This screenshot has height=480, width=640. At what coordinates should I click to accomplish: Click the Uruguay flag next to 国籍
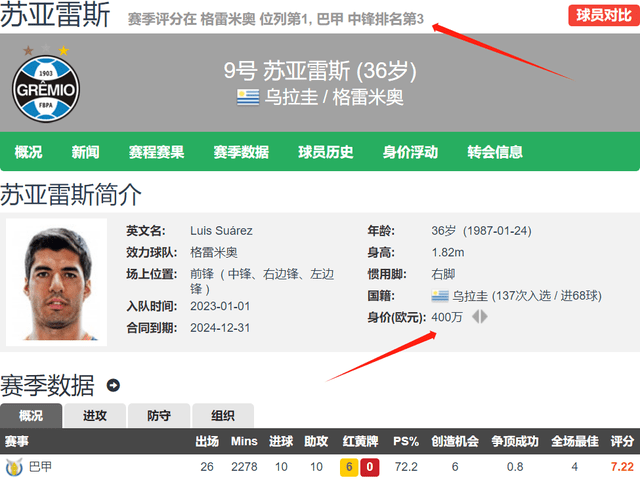point(440,296)
